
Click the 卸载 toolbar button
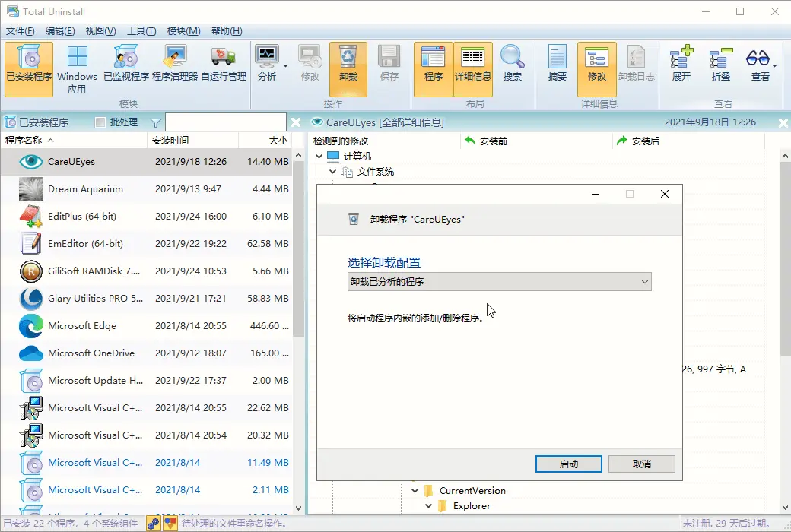pos(348,69)
